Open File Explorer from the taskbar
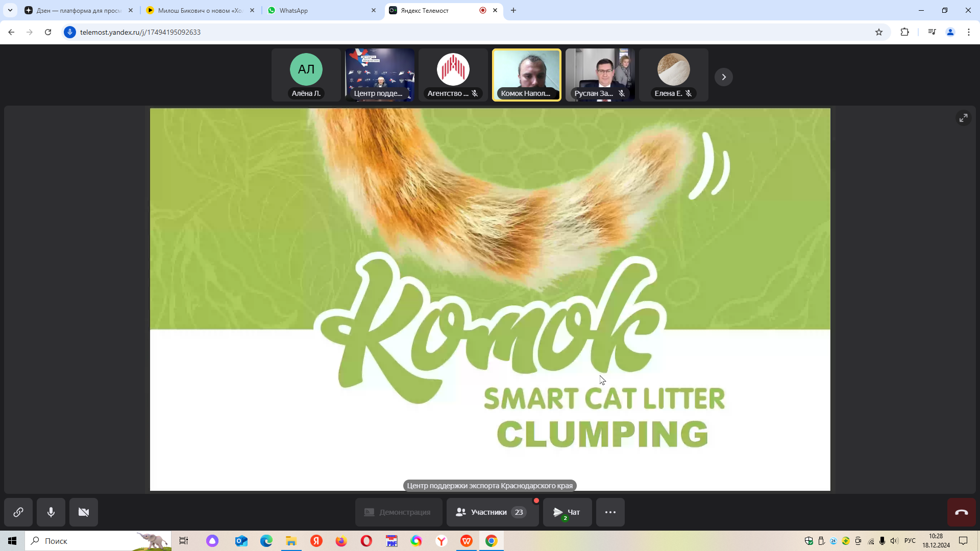The image size is (980, 551). click(291, 541)
